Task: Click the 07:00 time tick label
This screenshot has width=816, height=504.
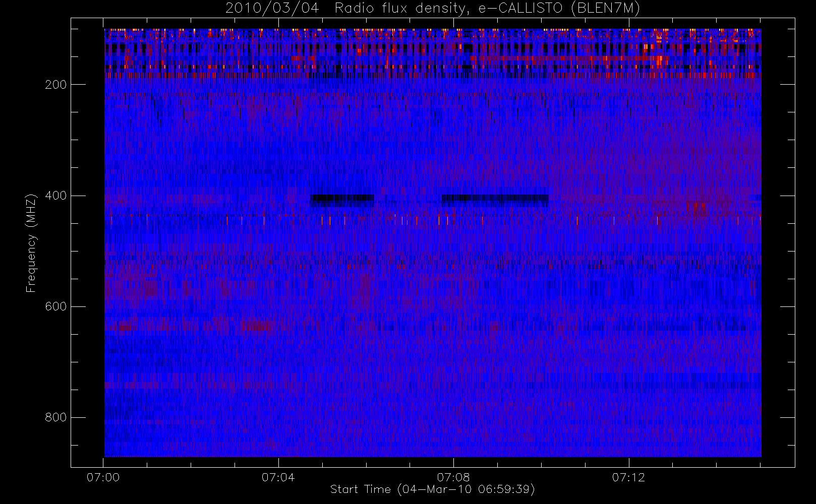Action: coord(103,477)
